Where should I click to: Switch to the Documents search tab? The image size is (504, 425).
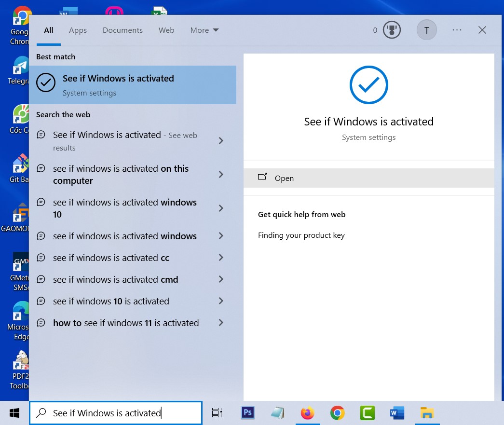123,30
